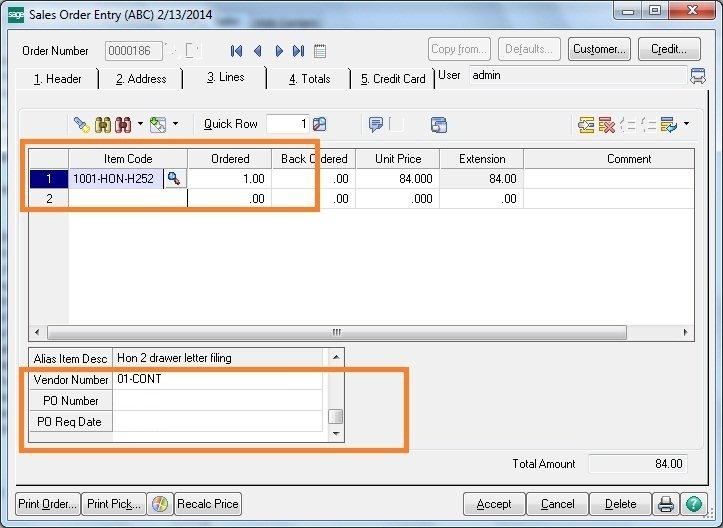Click the greyed move row down icon
Screen dimensions: 723x528
point(648,125)
